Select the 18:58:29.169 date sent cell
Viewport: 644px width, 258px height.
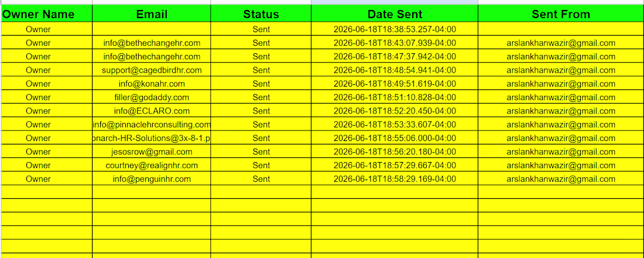tap(395, 179)
